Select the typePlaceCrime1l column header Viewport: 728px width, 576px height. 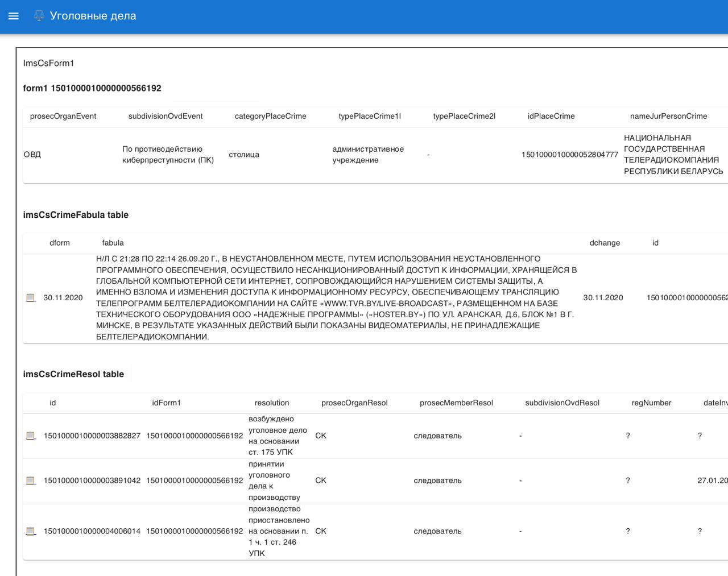(x=370, y=116)
